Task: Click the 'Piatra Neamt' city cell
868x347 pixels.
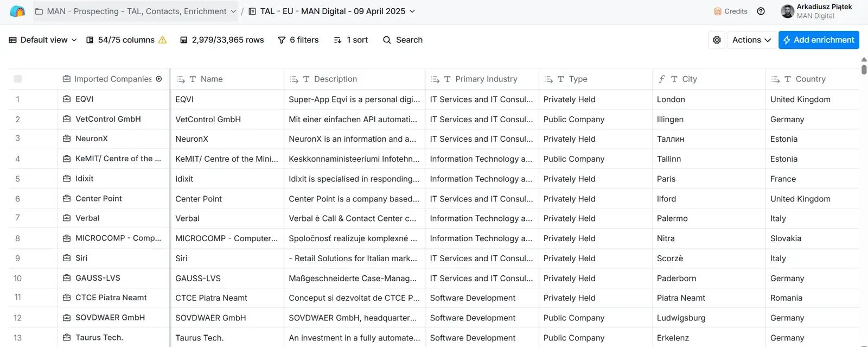Action: [709, 298]
